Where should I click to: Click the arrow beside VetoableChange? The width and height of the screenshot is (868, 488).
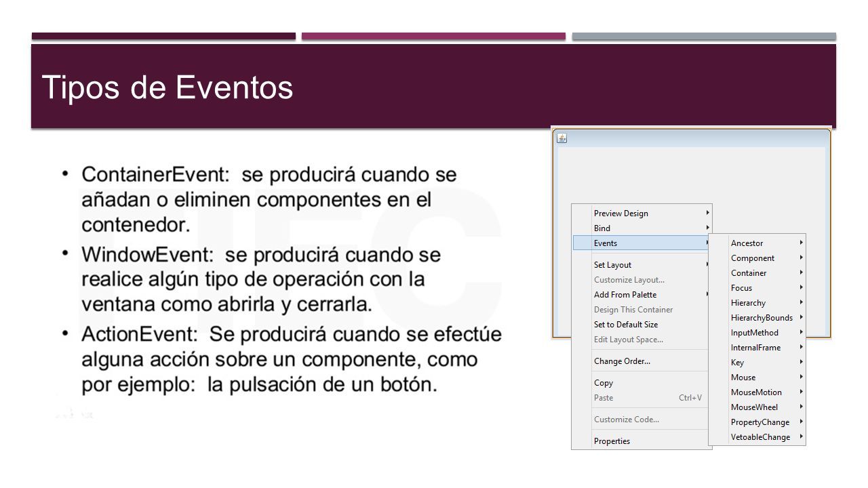(801, 436)
